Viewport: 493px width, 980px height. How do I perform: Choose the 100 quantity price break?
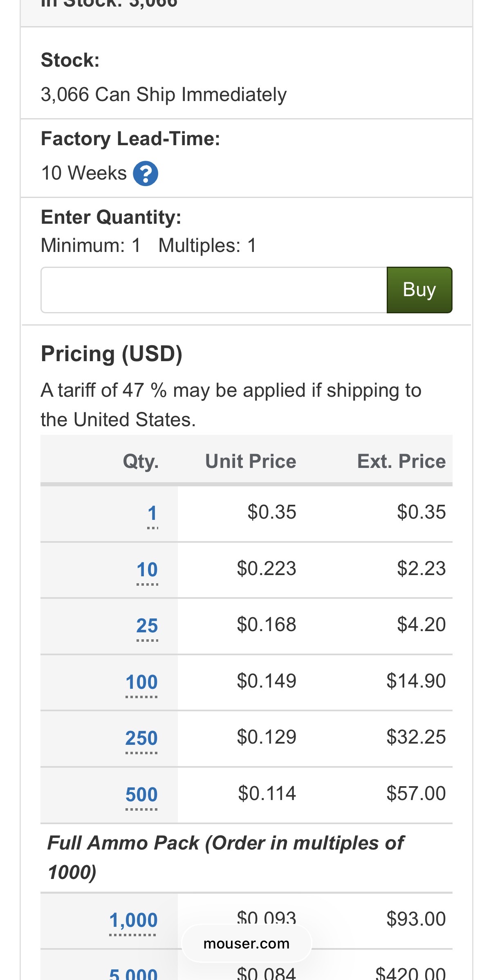click(x=141, y=682)
